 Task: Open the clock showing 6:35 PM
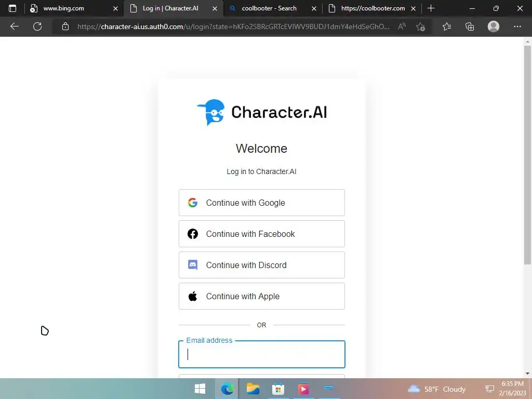[x=512, y=389]
